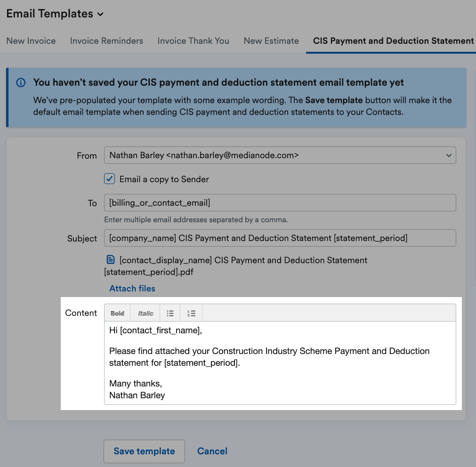The height and width of the screenshot is (467, 476).
Task: Click the PDF attachment document icon
Action: [111, 260]
